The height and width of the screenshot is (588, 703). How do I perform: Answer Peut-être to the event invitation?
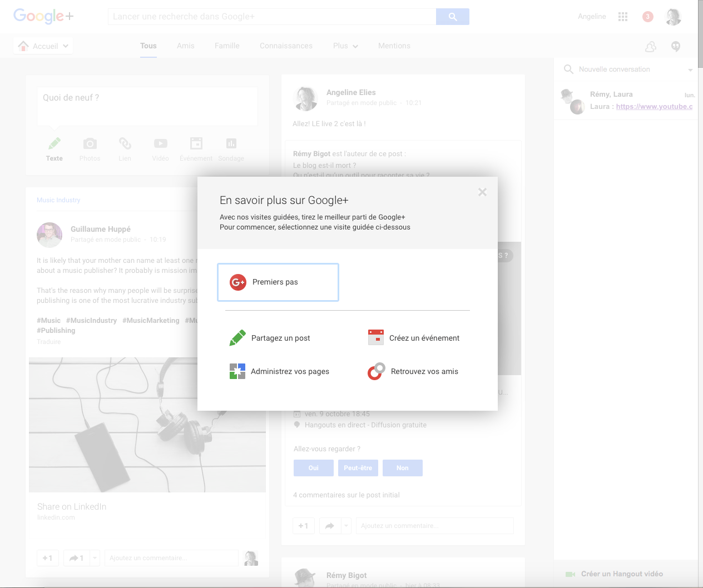(358, 468)
